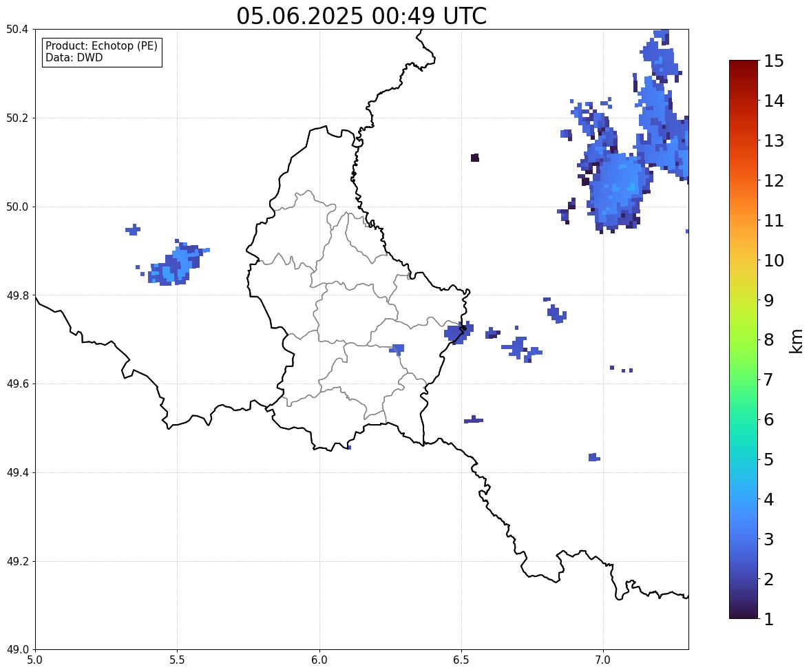Click the 'Product: Echotop (PE)' label
This screenshot has width=811, height=672.
101,46
